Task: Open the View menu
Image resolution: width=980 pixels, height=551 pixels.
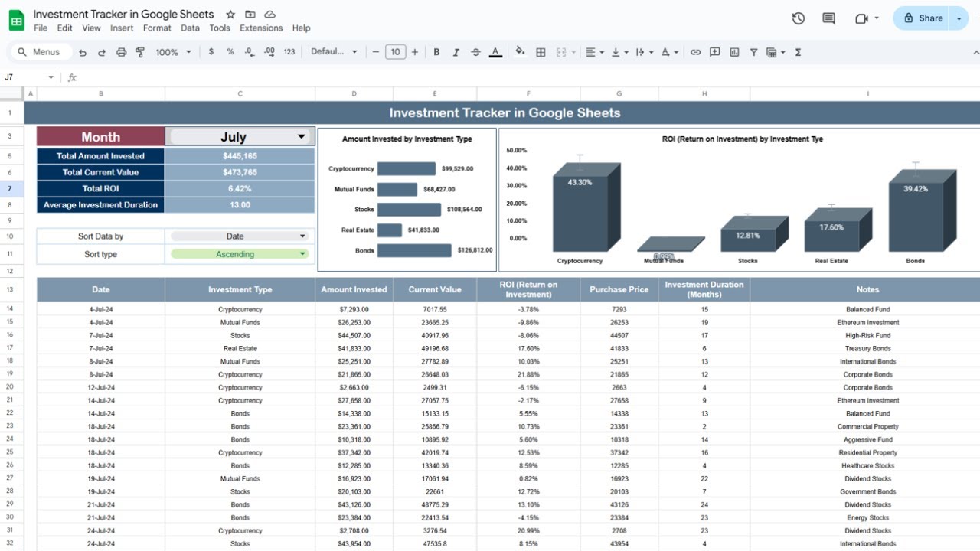Action: [x=91, y=28]
